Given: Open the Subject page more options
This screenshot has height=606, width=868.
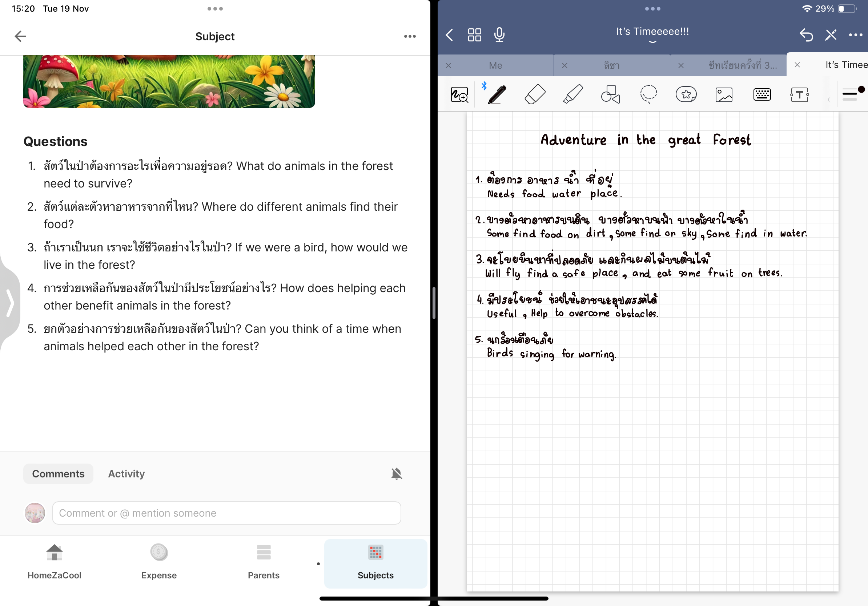Looking at the screenshot, I should coord(410,36).
